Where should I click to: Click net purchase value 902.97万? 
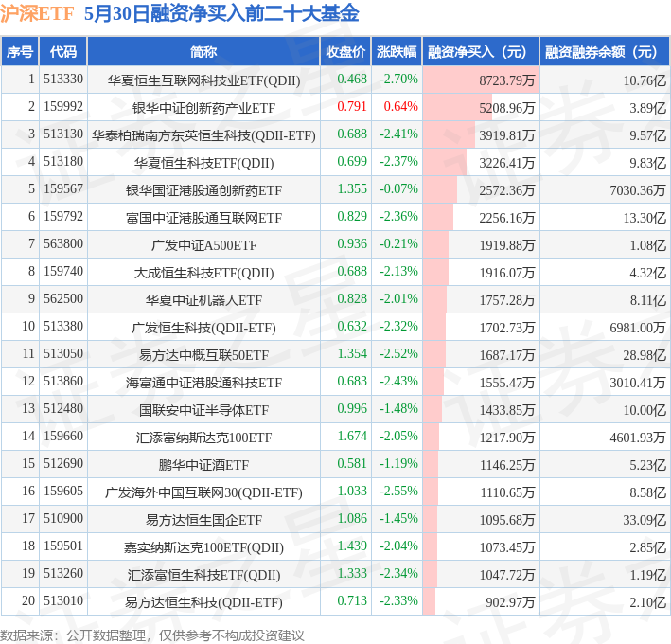tap(510, 602)
